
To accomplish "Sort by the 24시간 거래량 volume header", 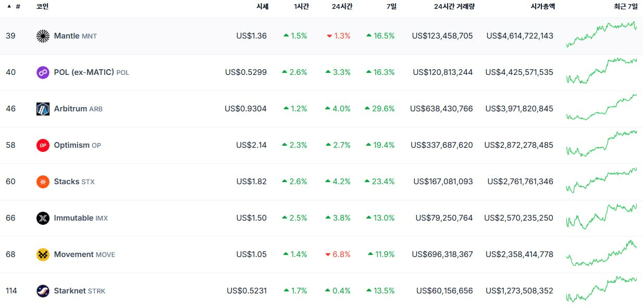I will [x=454, y=6].
